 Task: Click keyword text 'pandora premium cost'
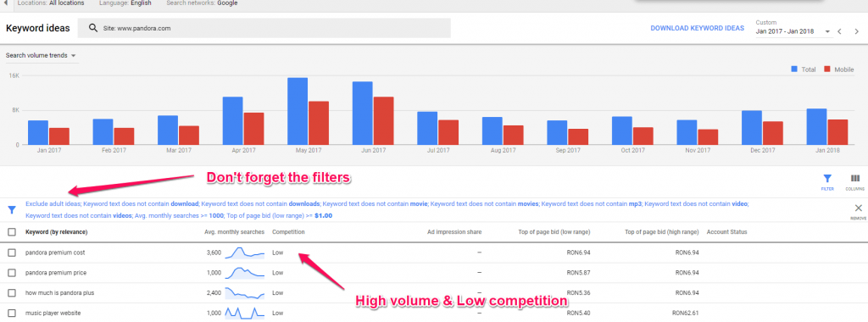[x=55, y=253]
